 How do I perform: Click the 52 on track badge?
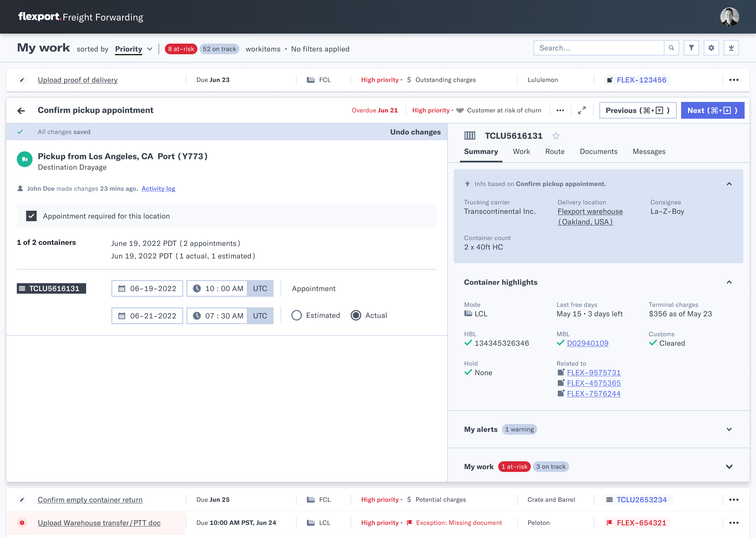219,49
